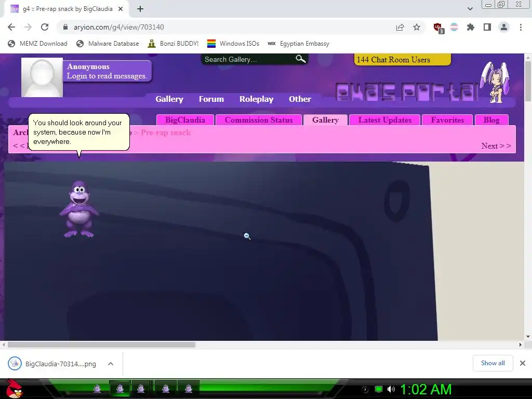Click the gallery search magnifier icon
The height and width of the screenshot is (399, 532).
click(x=301, y=59)
